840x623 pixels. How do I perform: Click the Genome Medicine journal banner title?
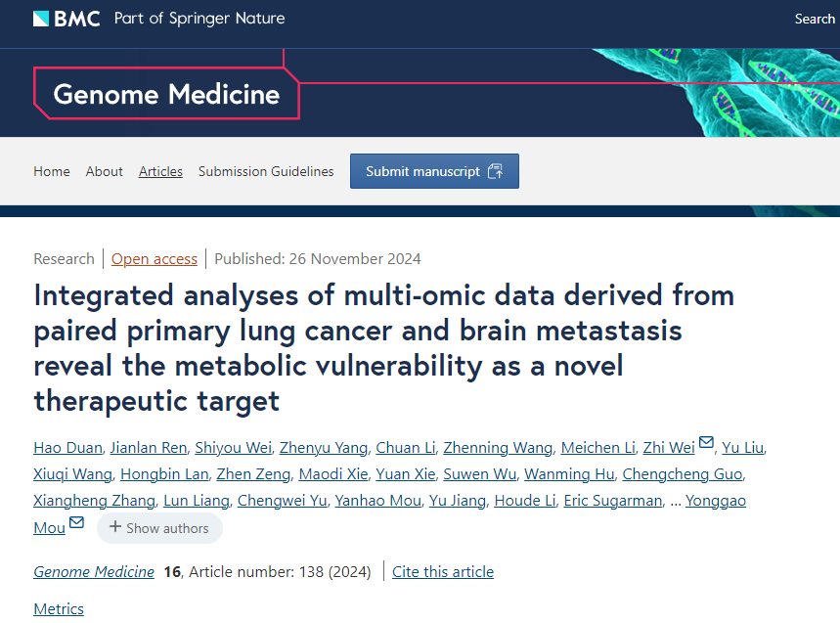tap(166, 94)
